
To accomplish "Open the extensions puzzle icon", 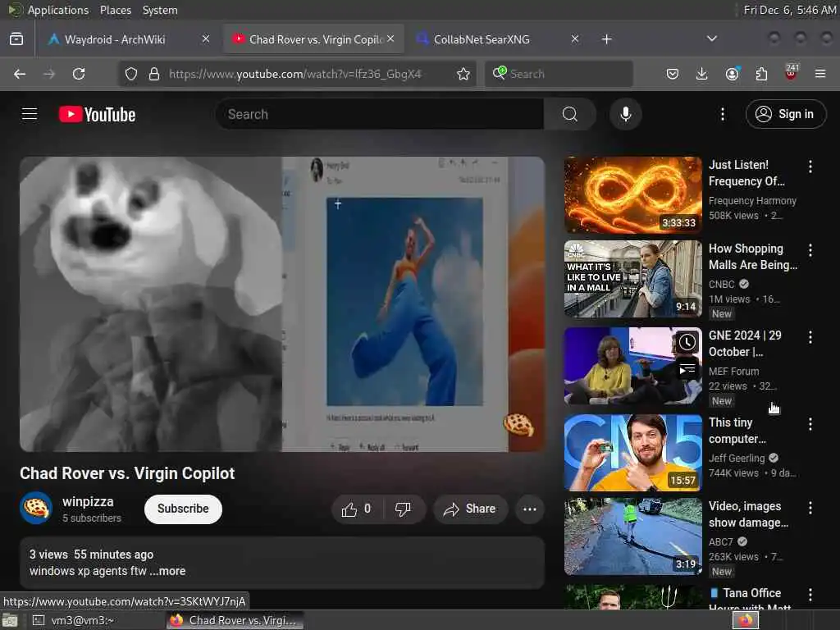I will (761, 74).
